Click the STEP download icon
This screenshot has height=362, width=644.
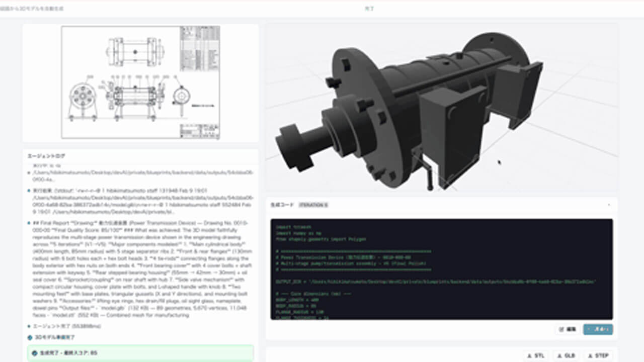pyautogui.click(x=590, y=355)
